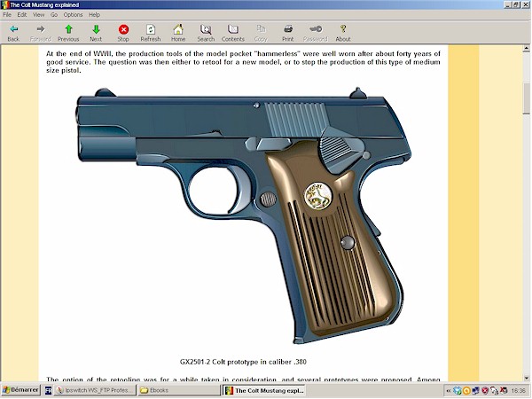Click the taskbar clock showing 16:36
The width and height of the screenshot is (532, 399).
(518, 390)
